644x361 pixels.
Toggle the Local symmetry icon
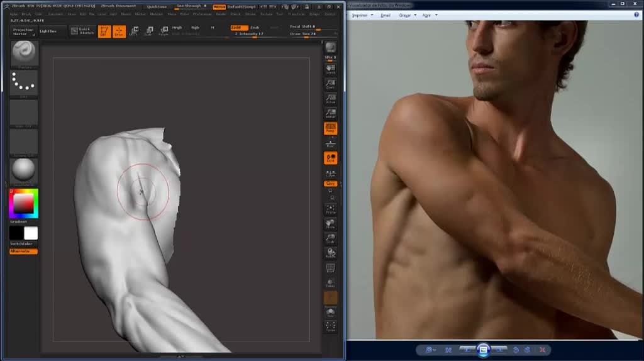(x=330, y=158)
